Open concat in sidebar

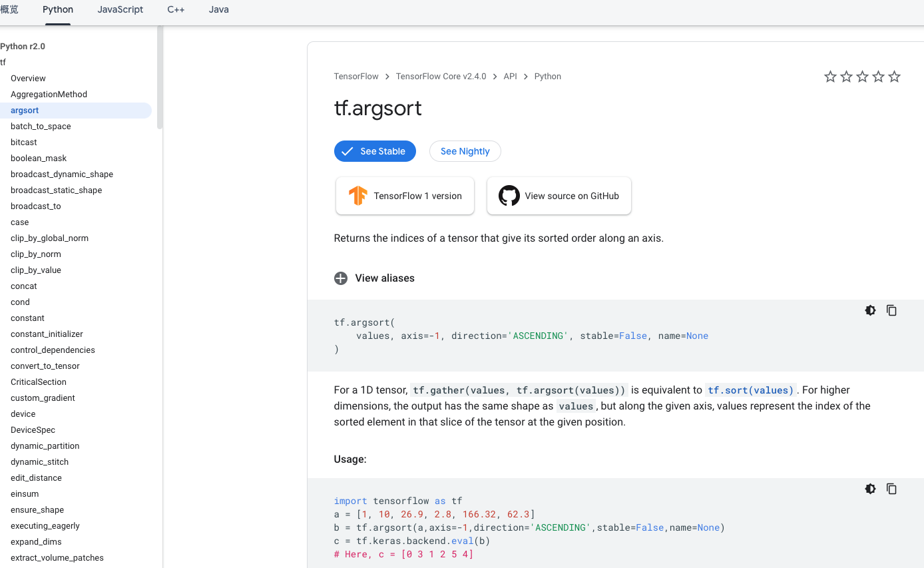[24, 286]
